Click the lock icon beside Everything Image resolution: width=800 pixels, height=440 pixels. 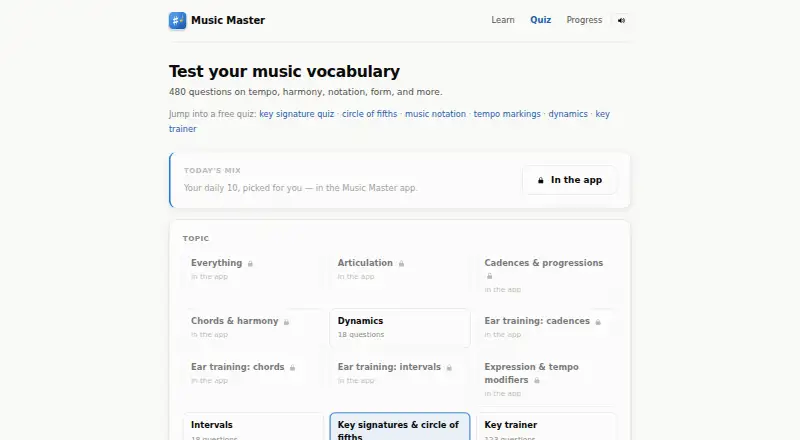pyautogui.click(x=250, y=264)
